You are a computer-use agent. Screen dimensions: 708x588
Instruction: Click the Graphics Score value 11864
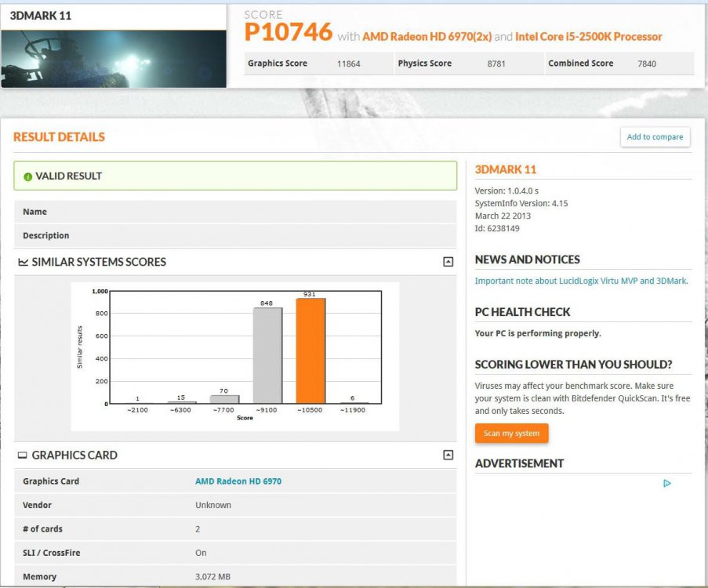tap(349, 64)
